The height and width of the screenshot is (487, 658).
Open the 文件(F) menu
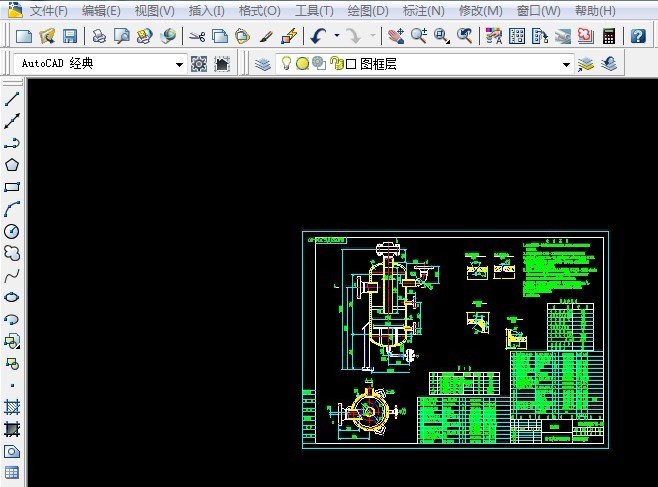tap(49, 10)
